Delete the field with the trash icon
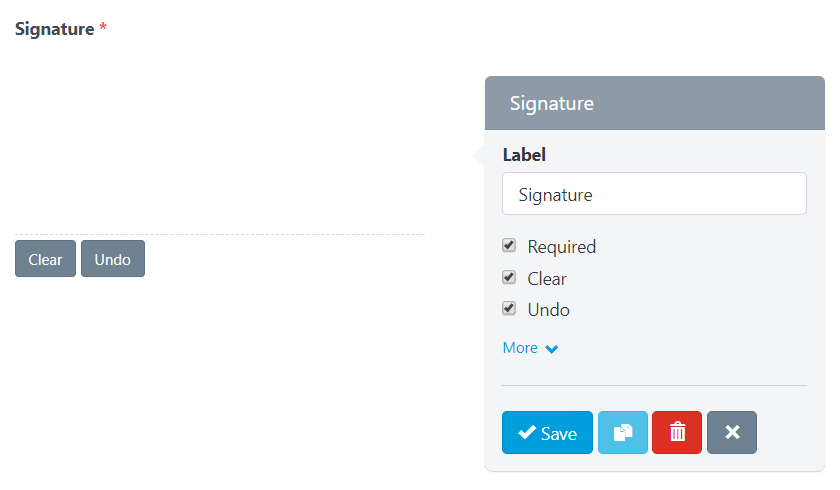Screen dimensions: 840x490 (677, 433)
